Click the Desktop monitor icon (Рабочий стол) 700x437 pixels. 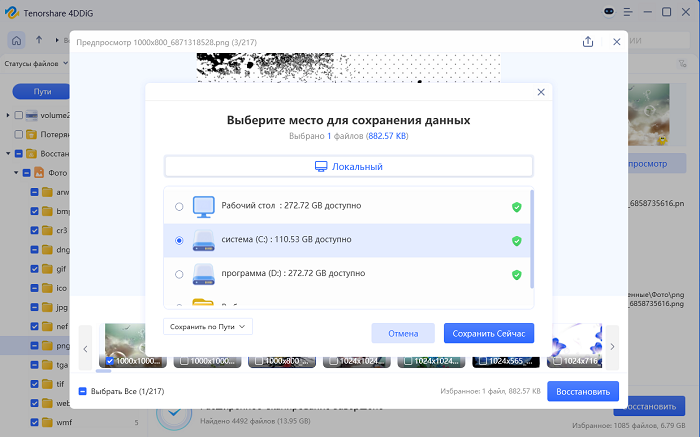point(204,207)
